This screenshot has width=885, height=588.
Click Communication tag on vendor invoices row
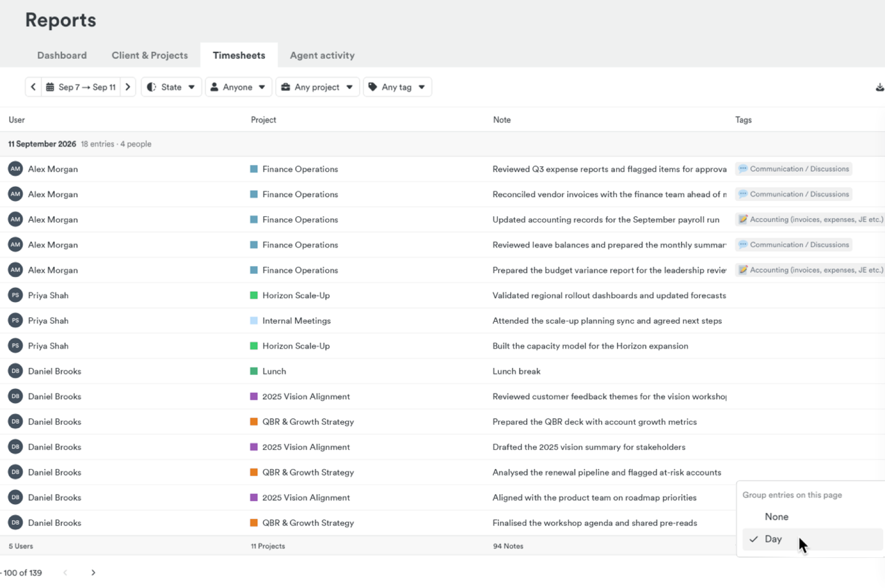pyautogui.click(x=794, y=194)
